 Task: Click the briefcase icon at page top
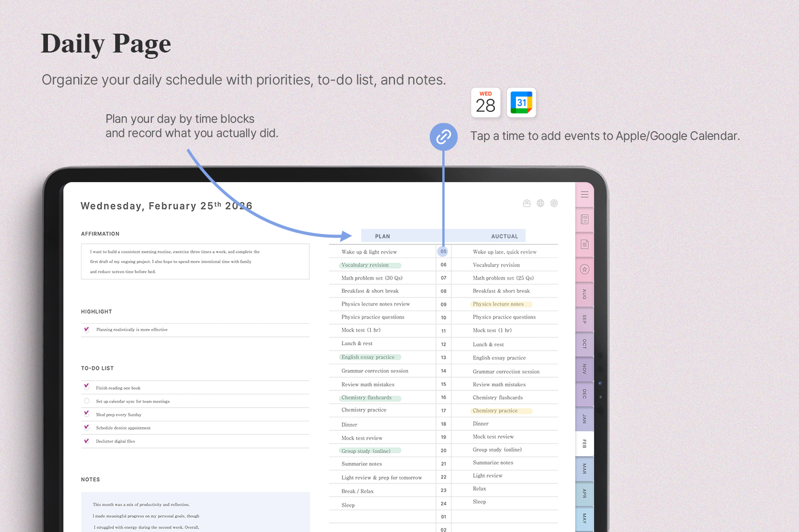pos(527,203)
